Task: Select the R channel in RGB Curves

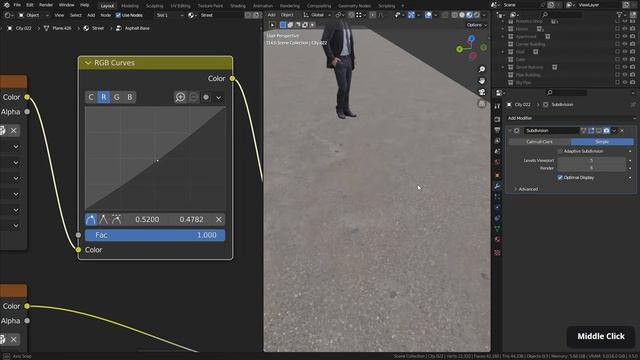Action: (104, 97)
